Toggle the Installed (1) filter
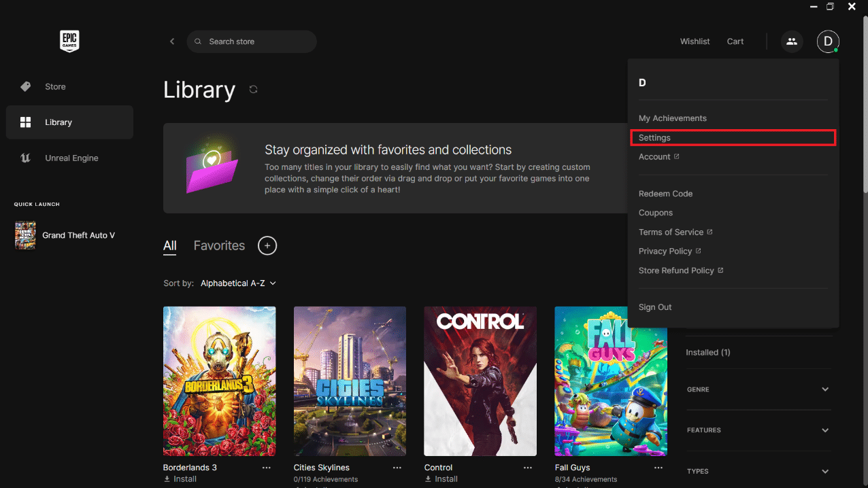Screen dimensions: 868x488 tap(708, 352)
